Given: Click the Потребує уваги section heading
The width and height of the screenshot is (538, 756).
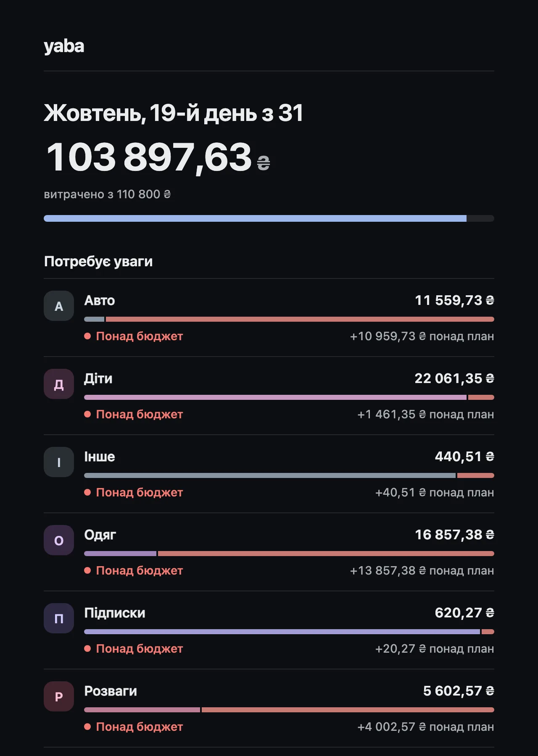Looking at the screenshot, I should coord(98,262).
